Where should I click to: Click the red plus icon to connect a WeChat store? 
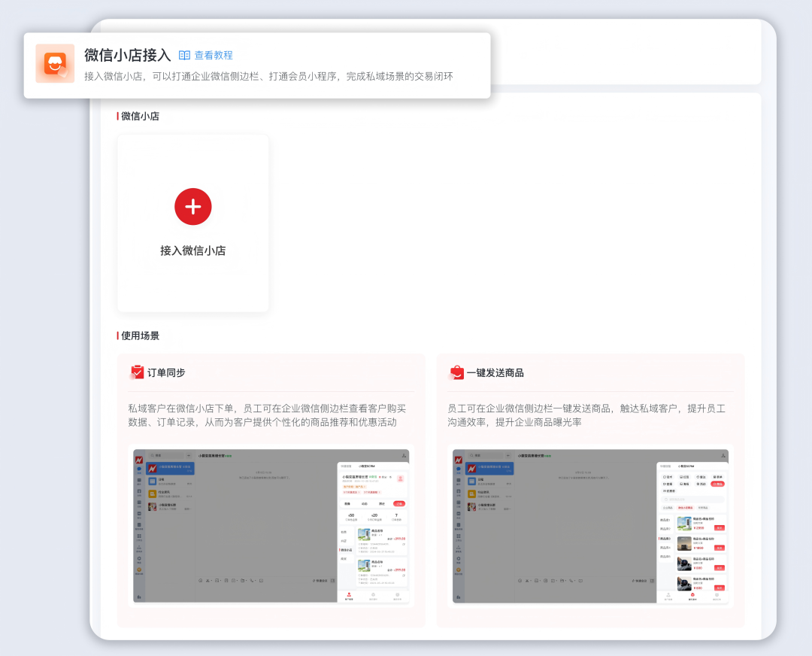pyautogui.click(x=193, y=207)
